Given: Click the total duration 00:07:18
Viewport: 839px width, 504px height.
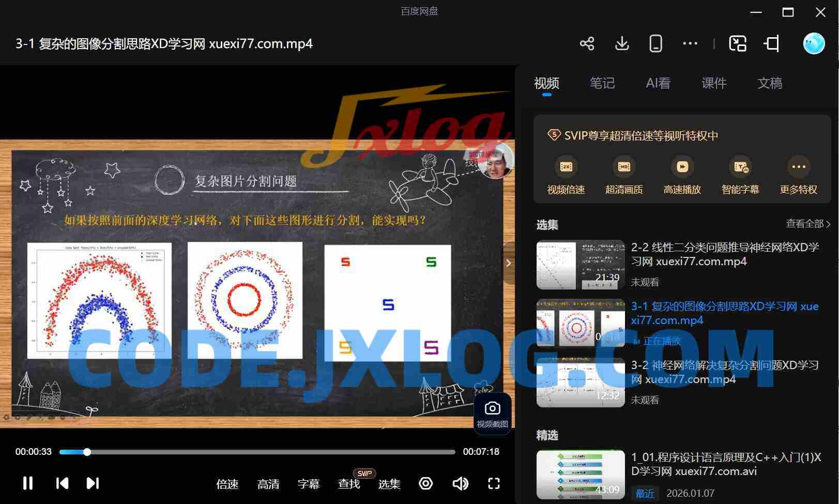Looking at the screenshot, I should 481,452.
